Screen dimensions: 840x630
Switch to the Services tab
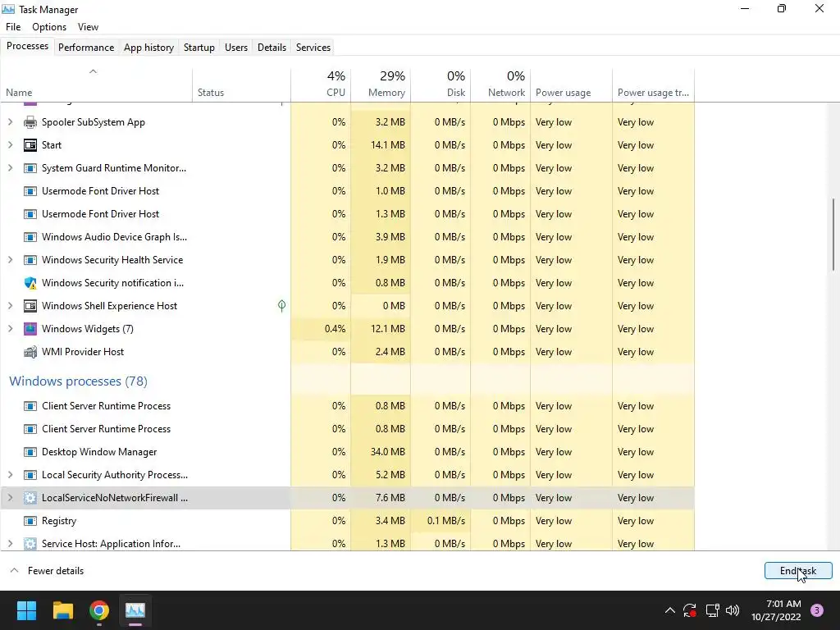pos(313,47)
